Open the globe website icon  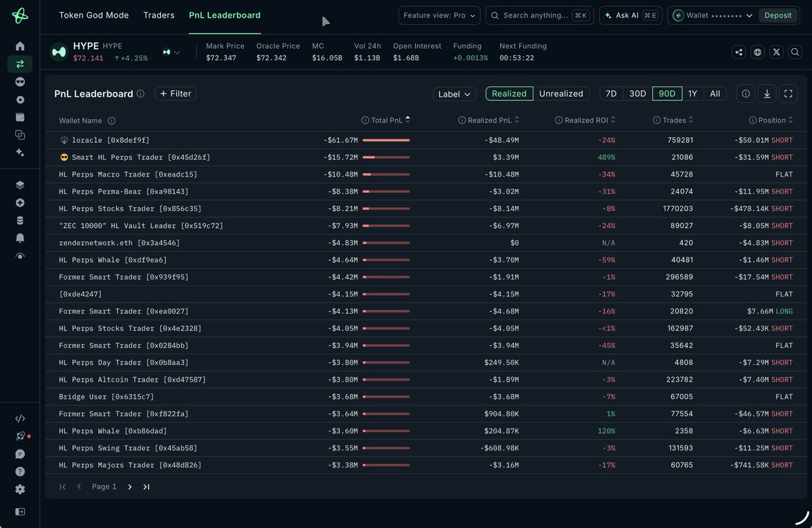pyautogui.click(x=757, y=52)
